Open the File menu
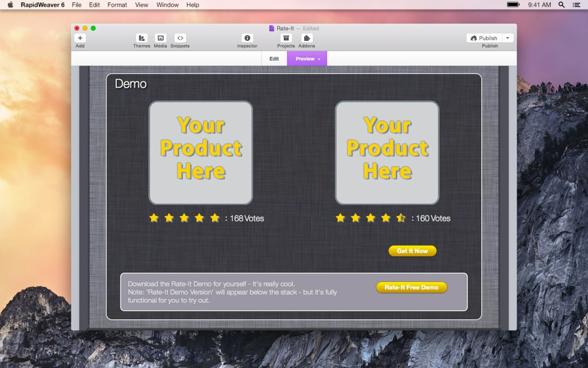Viewport: 588px width, 368px height. 77,5
